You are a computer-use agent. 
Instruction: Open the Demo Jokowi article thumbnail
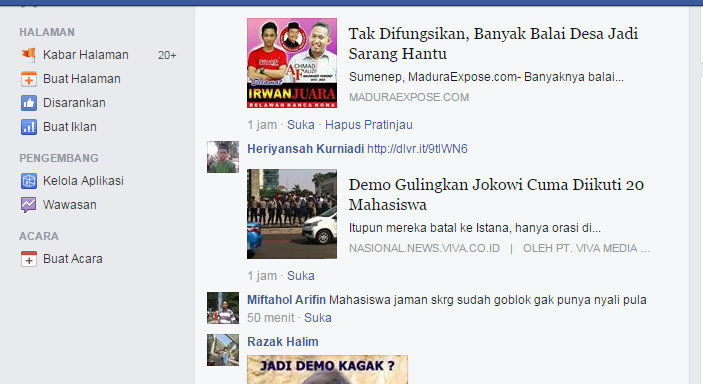[x=292, y=214]
